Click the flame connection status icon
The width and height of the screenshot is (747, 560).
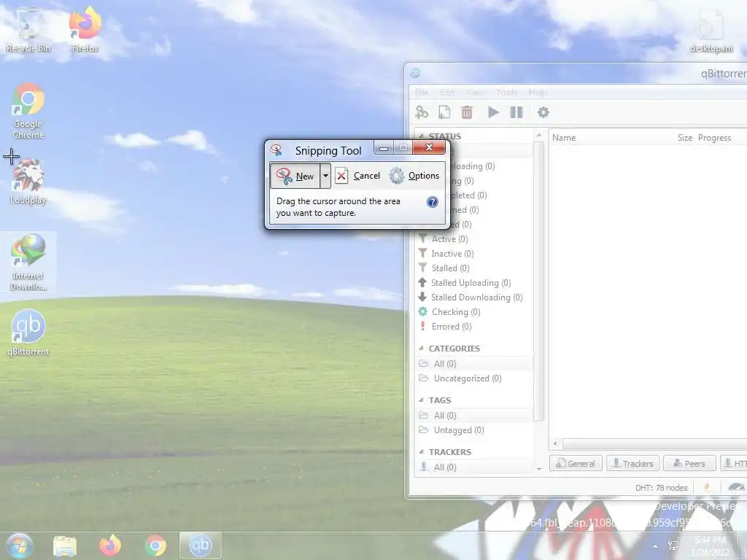pos(707,486)
